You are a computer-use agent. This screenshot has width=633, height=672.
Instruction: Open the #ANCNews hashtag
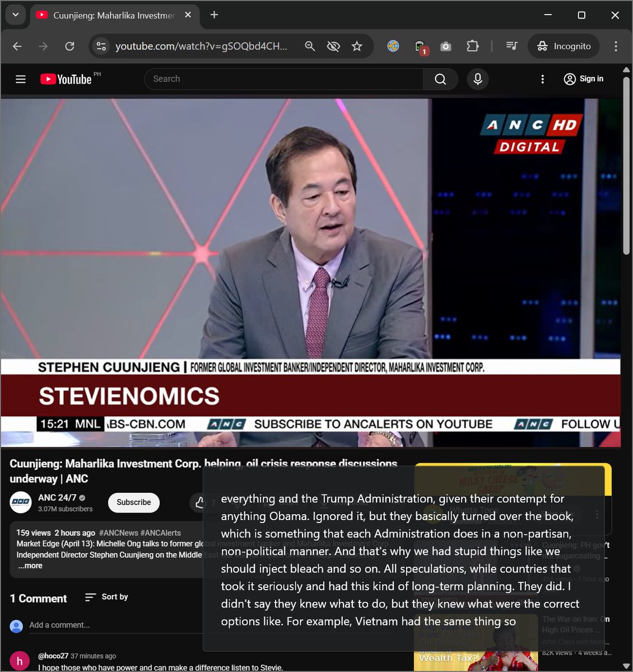click(118, 533)
